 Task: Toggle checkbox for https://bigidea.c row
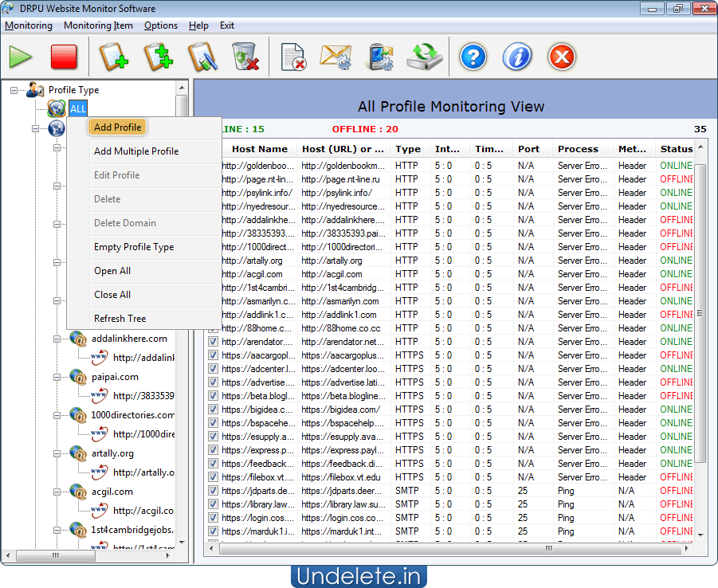tap(213, 410)
